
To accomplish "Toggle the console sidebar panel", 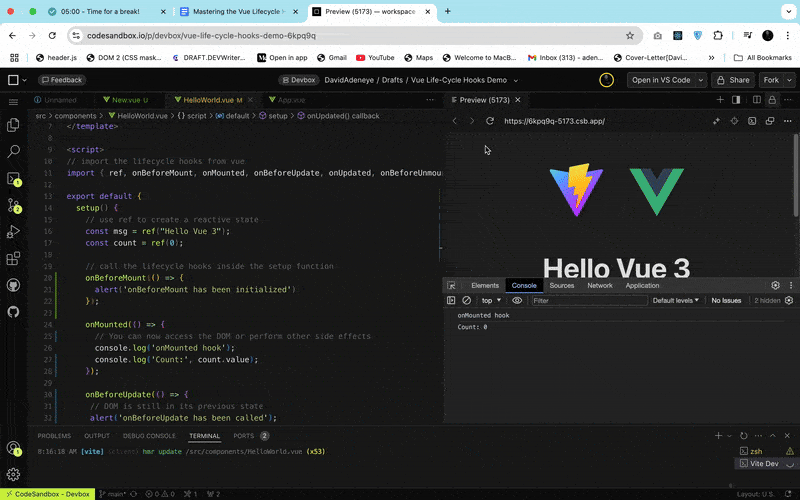I will click(451, 301).
